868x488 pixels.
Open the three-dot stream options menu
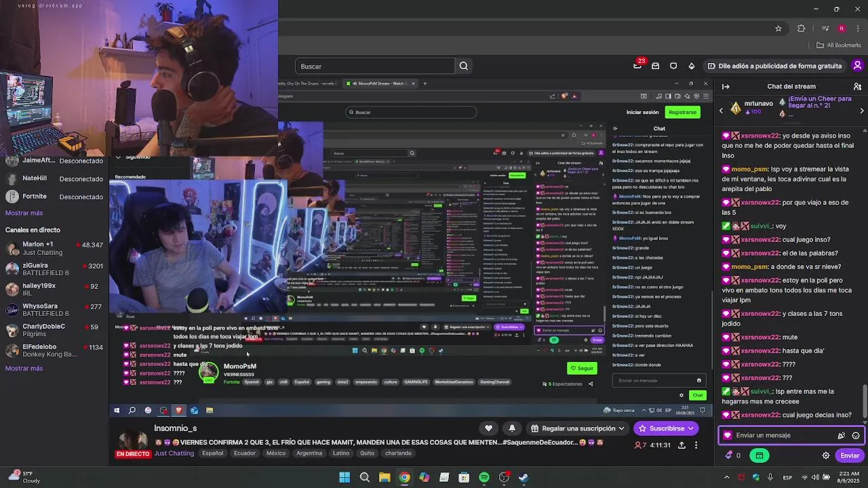click(696, 445)
